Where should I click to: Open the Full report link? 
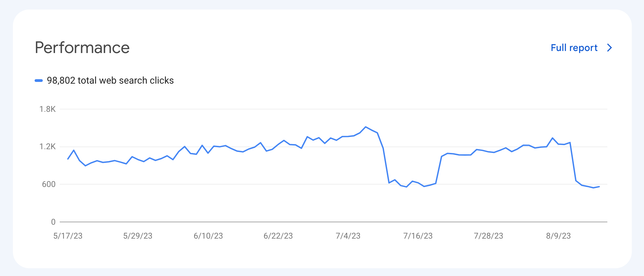pyautogui.click(x=574, y=48)
